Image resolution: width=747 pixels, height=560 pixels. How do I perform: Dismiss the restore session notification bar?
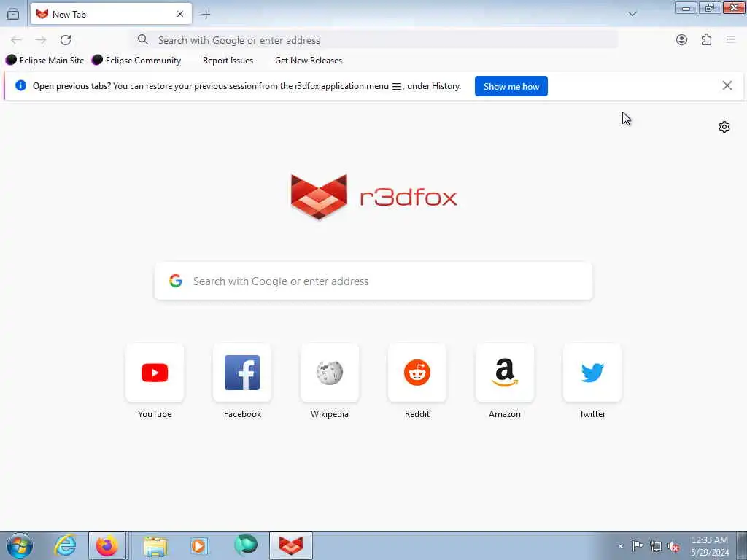[727, 86]
